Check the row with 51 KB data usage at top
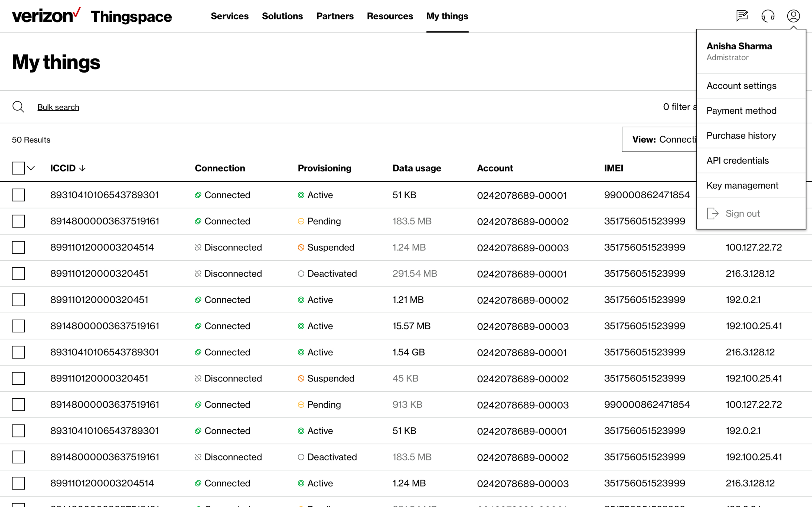 [18, 195]
